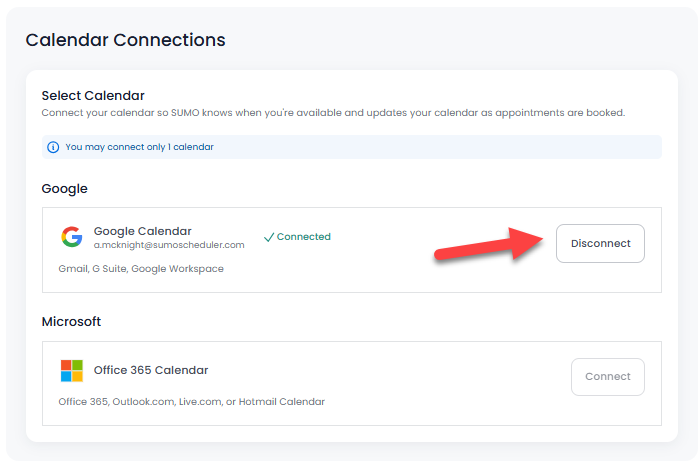699x462 pixels.
Task: Click the 'Office 365, Outlook.com, Live.com' description
Action: (x=192, y=402)
